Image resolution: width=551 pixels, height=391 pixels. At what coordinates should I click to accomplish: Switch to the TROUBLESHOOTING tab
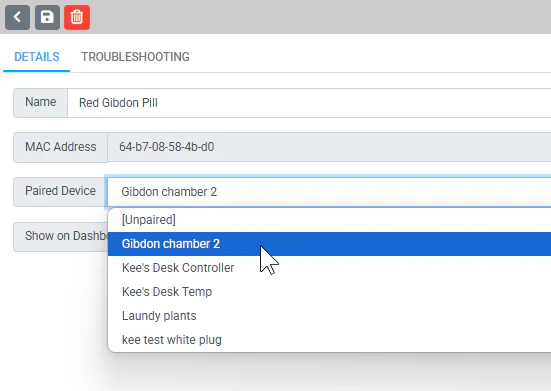[x=135, y=57]
